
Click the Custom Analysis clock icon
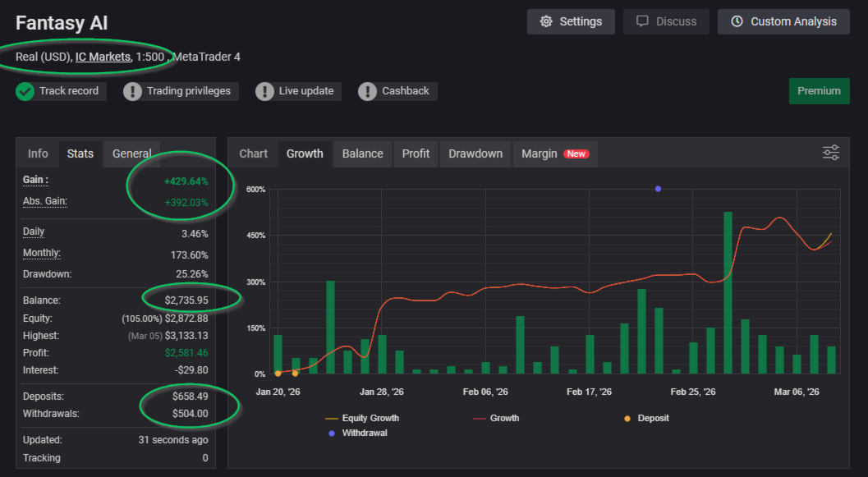point(737,22)
